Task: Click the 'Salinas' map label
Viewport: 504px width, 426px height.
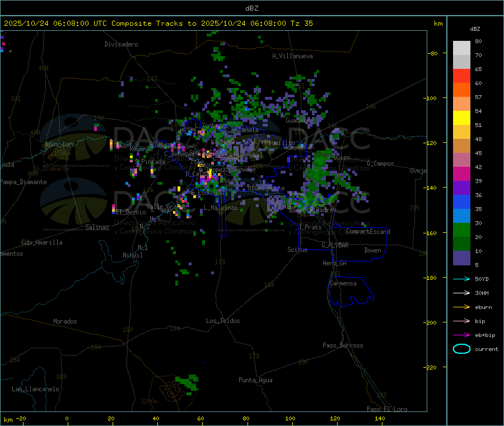Action: tap(97, 227)
